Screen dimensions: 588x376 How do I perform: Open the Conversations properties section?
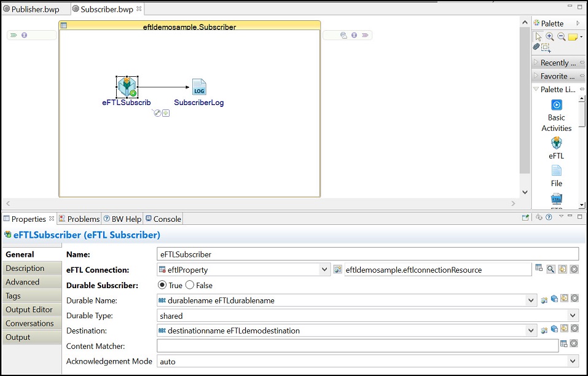coord(32,323)
